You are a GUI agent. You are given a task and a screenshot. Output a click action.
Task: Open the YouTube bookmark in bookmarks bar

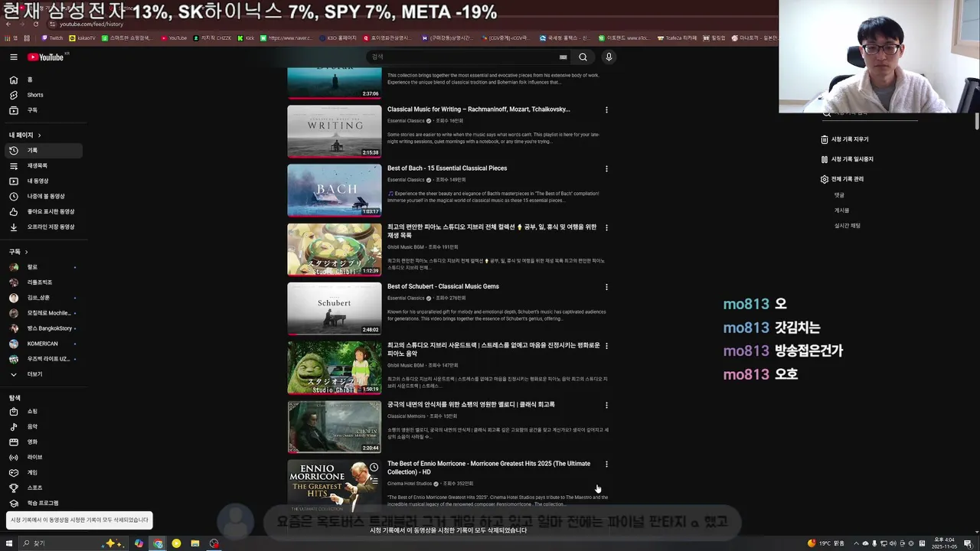(174, 37)
